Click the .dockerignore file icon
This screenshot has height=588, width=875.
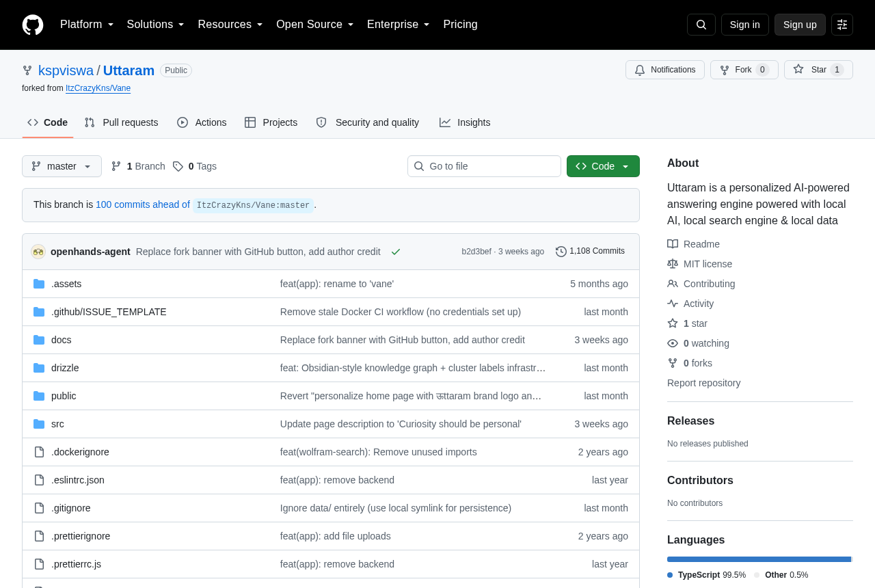39,452
